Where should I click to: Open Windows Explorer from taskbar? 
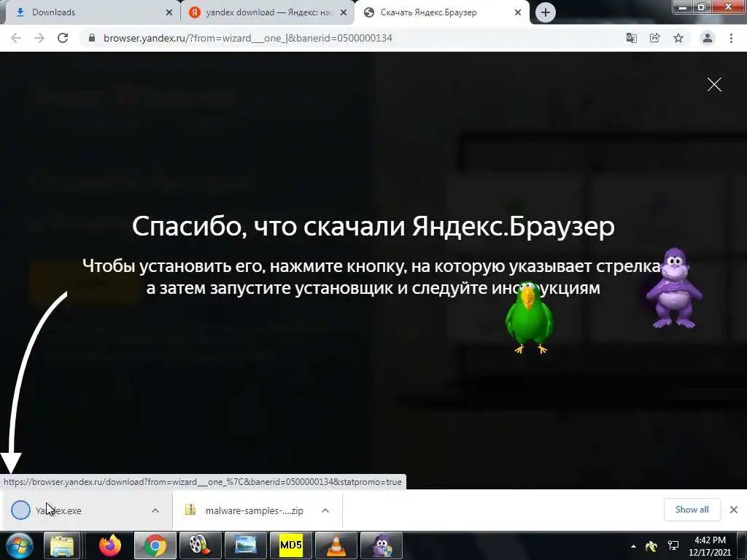[62, 545]
